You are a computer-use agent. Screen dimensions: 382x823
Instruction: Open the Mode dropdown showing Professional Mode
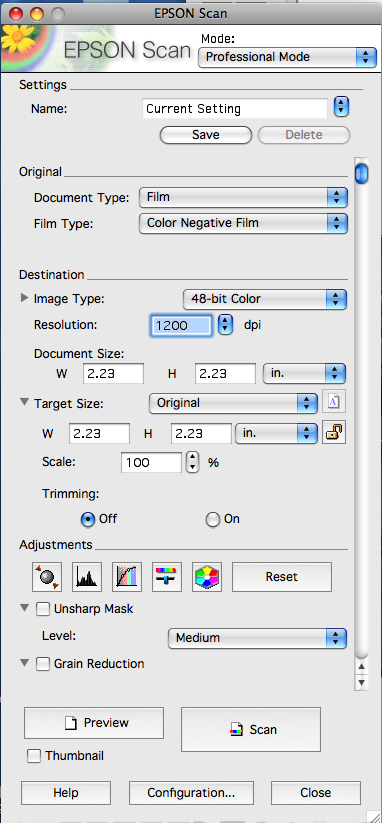[288, 57]
